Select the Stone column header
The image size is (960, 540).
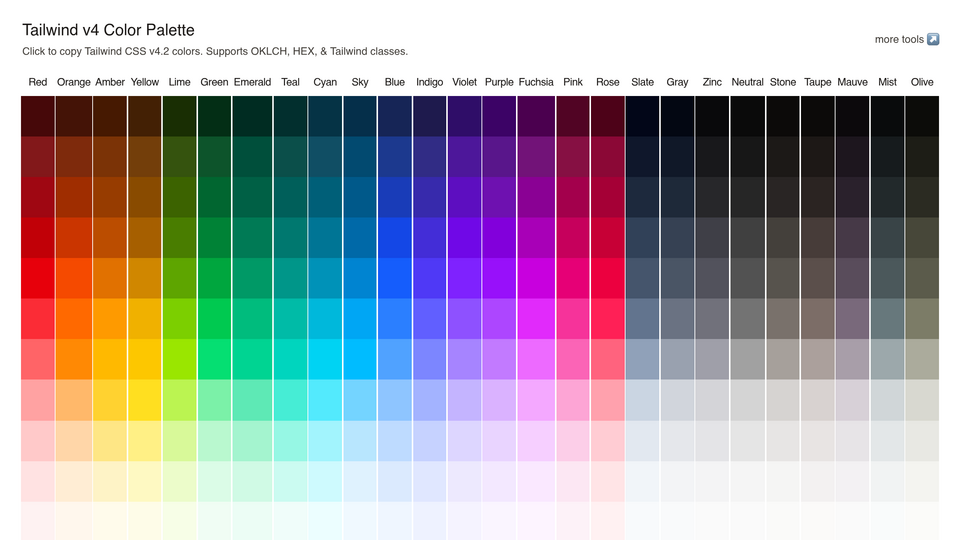(783, 82)
